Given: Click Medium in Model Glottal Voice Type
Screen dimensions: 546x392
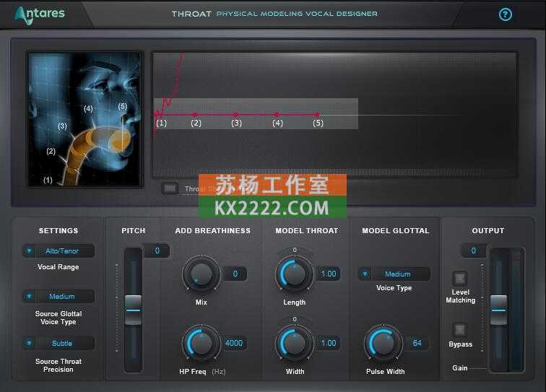Looking at the screenshot, I should (x=398, y=274).
